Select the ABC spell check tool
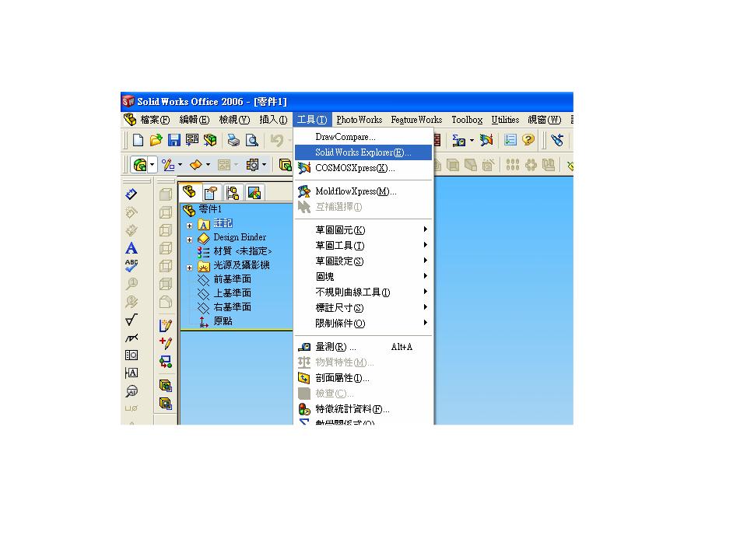 tap(132, 266)
